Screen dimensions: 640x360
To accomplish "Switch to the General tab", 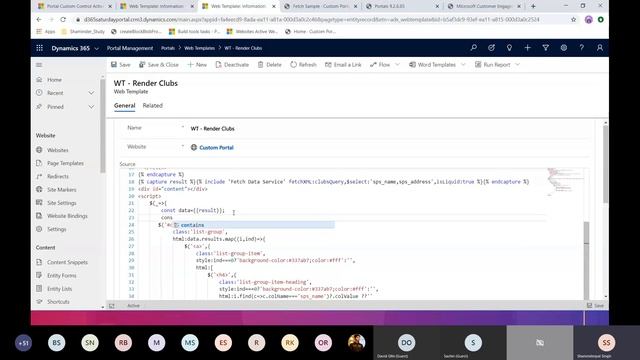I will (124, 105).
